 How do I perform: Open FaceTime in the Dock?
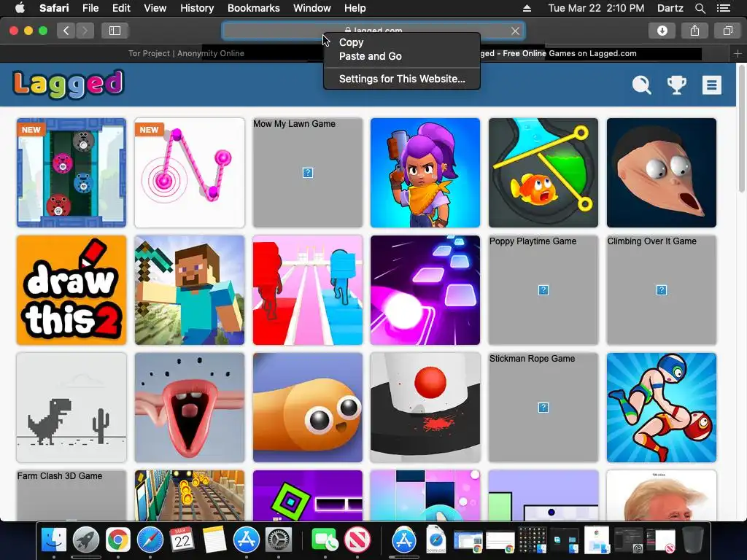point(325,540)
